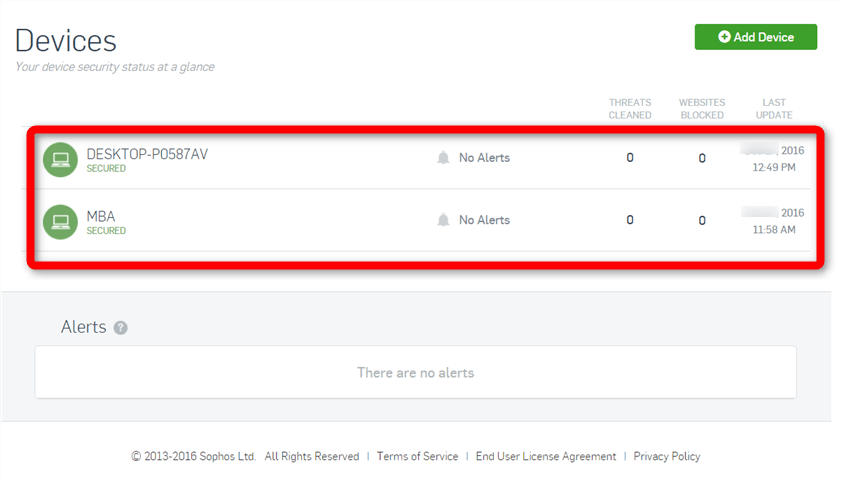841x481 pixels.
Task: Click the bell icon for MBA
Action: (x=443, y=220)
